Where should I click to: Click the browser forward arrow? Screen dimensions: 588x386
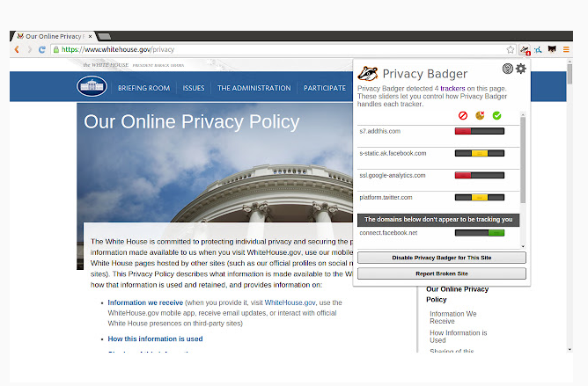point(29,49)
